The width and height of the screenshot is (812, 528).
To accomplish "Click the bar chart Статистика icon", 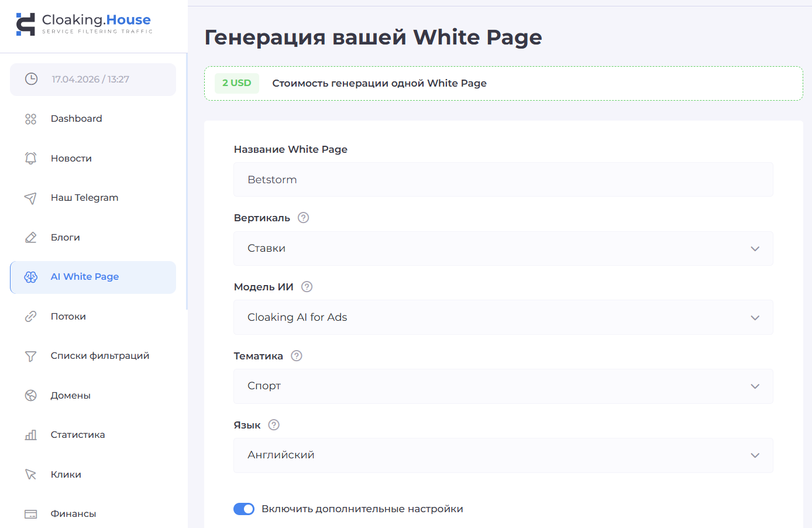I will (x=31, y=435).
